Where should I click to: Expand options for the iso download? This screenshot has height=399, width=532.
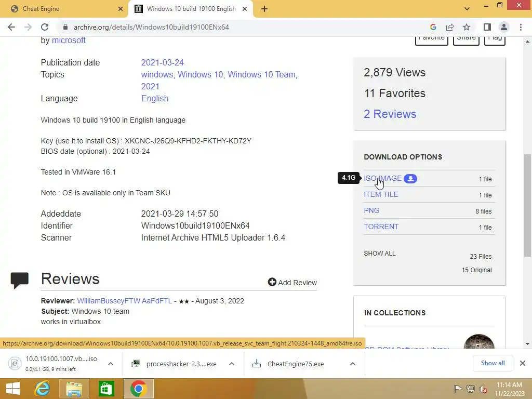coord(111,364)
